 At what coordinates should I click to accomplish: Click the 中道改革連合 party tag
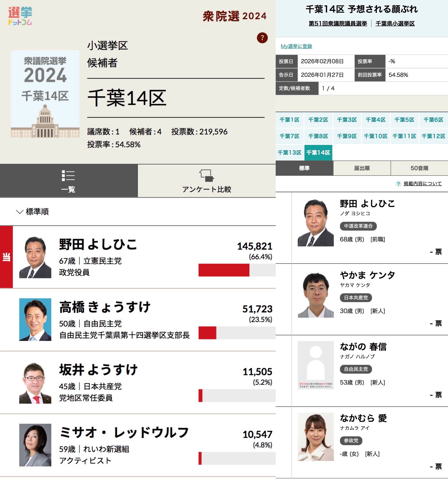(x=358, y=226)
